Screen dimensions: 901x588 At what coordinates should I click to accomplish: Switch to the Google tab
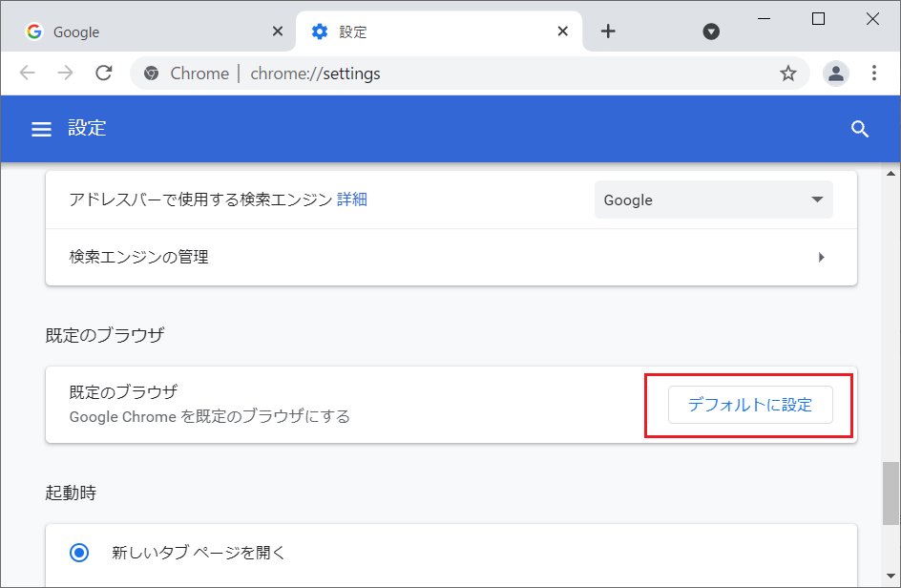pos(148,31)
